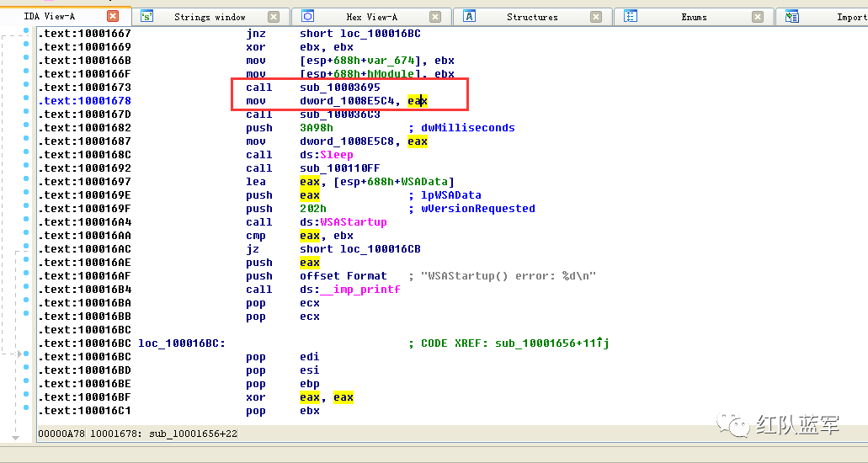The width and height of the screenshot is (868, 463).
Task: Click the breakpoint dot at .text:10001673
Action: (26, 85)
